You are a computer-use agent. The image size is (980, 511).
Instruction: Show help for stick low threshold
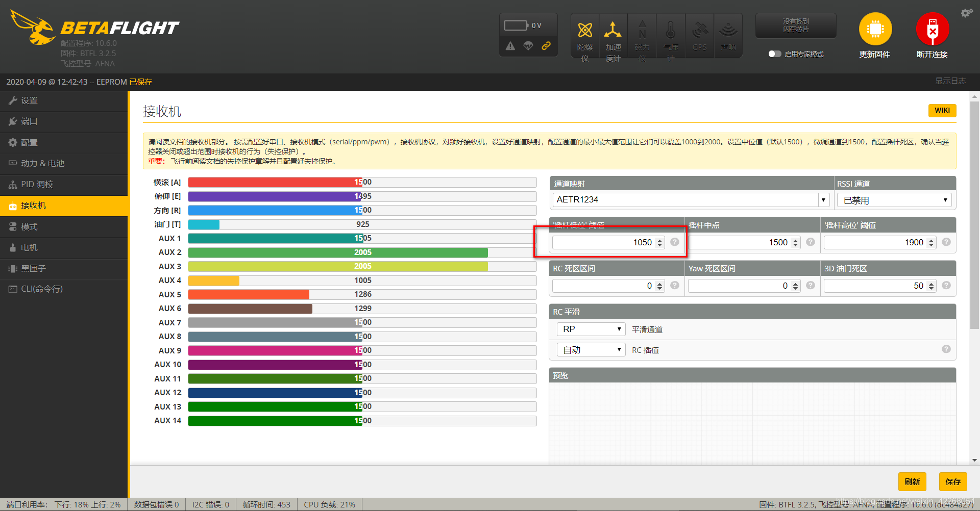coord(675,242)
